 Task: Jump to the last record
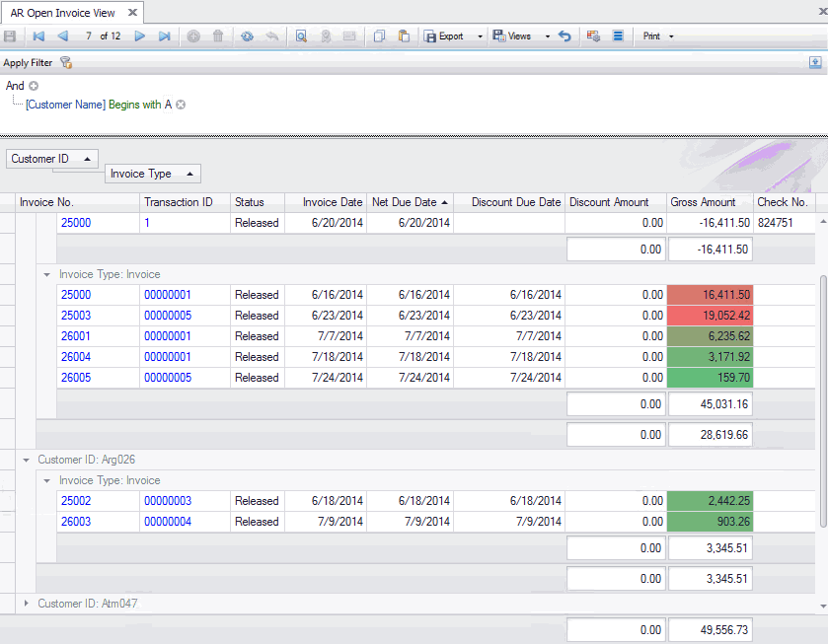point(165,36)
